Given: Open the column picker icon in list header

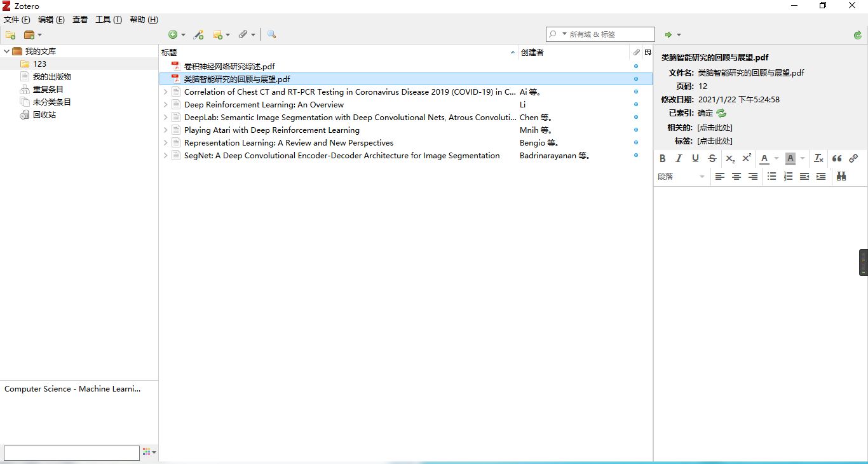Looking at the screenshot, I should tap(648, 52).
